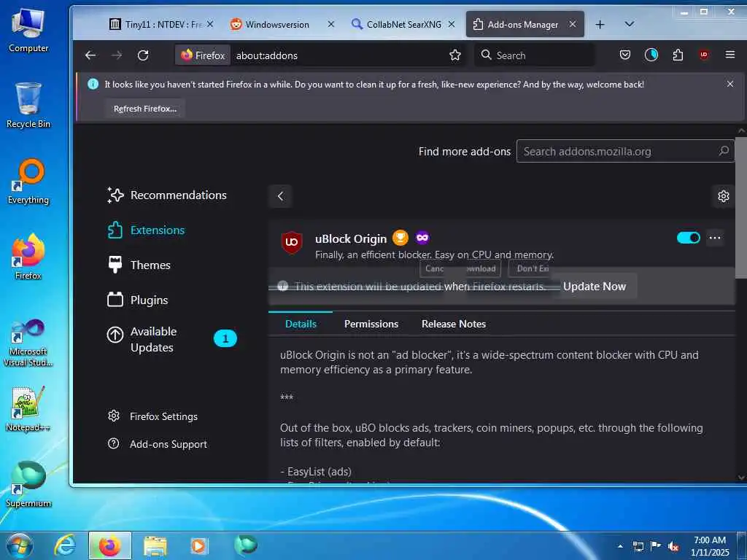Screen dimensions: 747x560
Task: Click the magnifier icon in add-ons search
Action: coord(724,151)
